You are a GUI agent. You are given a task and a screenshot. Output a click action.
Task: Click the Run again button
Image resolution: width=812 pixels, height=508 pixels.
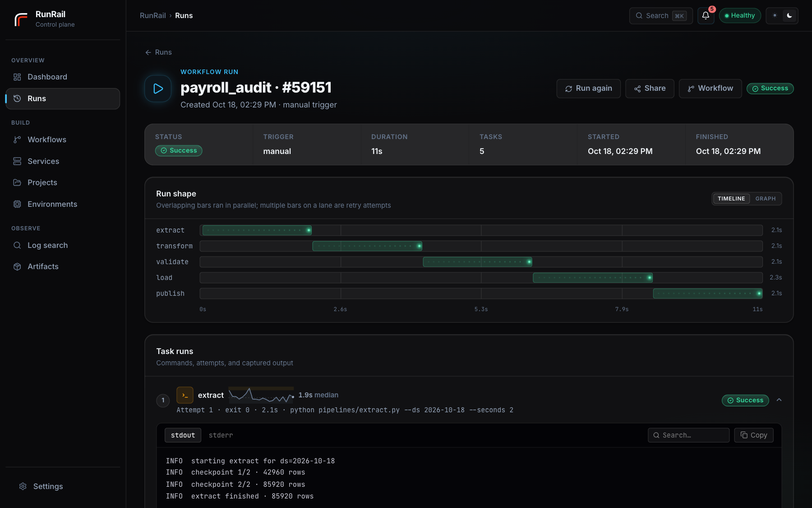pyautogui.click(x=588, y=89)
